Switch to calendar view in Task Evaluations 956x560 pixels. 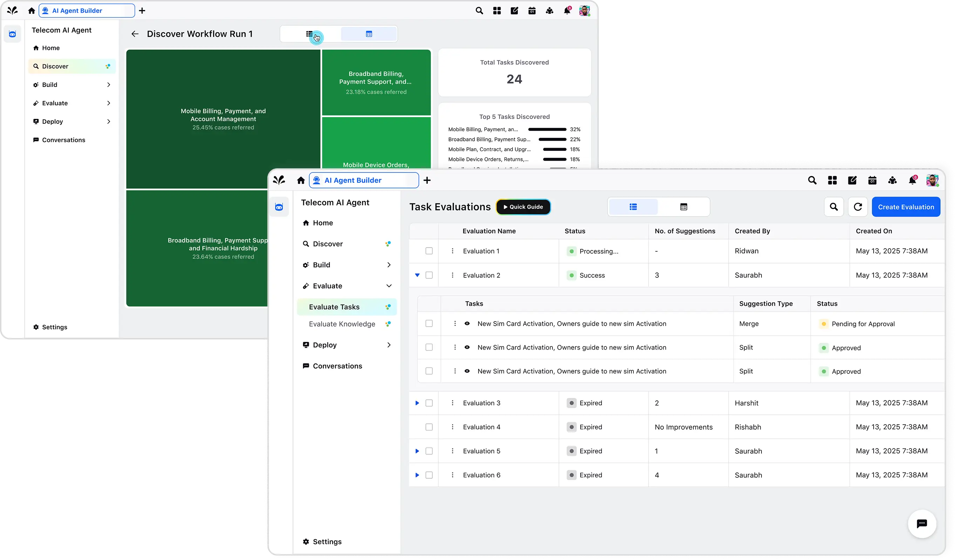tap(683, 207)
